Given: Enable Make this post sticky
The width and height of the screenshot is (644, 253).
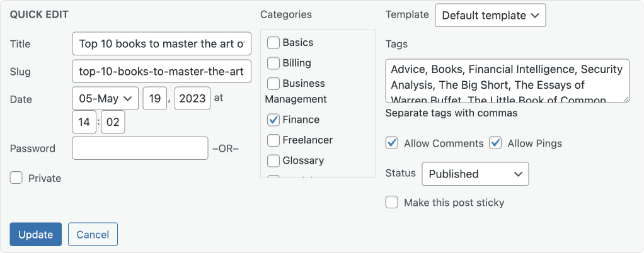Looking at the screenshot, I should pos(391,202).
